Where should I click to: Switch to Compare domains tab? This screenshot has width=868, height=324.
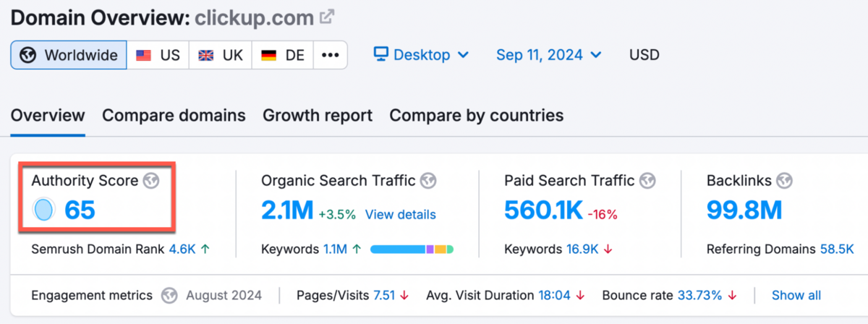point(174,116)
